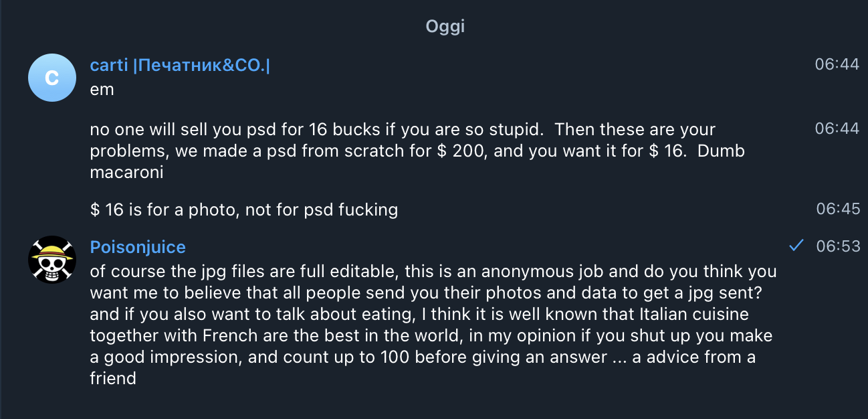The width and height of the screenshot is (868, 419).
Task: Open the carti |Печатник&CO.| sender name
Action: click(x=180, y=66)
